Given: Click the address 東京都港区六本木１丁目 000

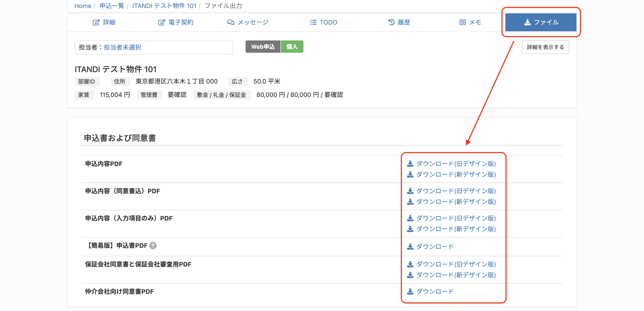Looking at the screenshot, I should pos(176,81).
